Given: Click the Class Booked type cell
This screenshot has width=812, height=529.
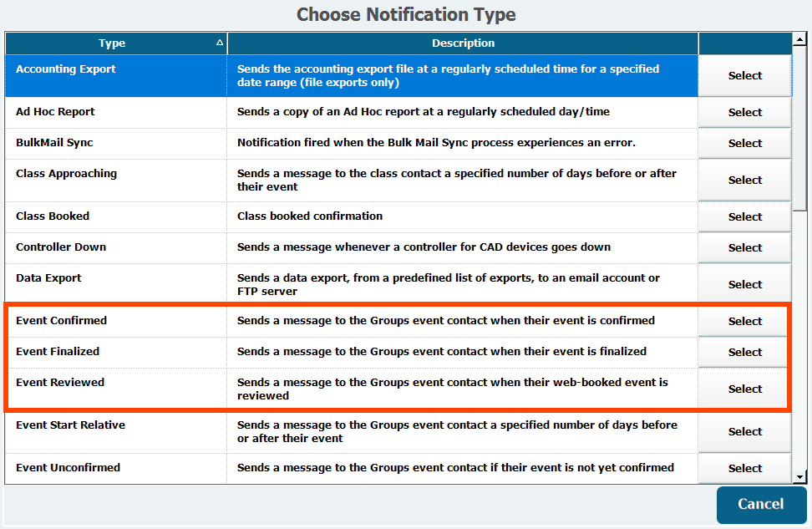Looking at the screenshot, I should click(x=53, y=216).
